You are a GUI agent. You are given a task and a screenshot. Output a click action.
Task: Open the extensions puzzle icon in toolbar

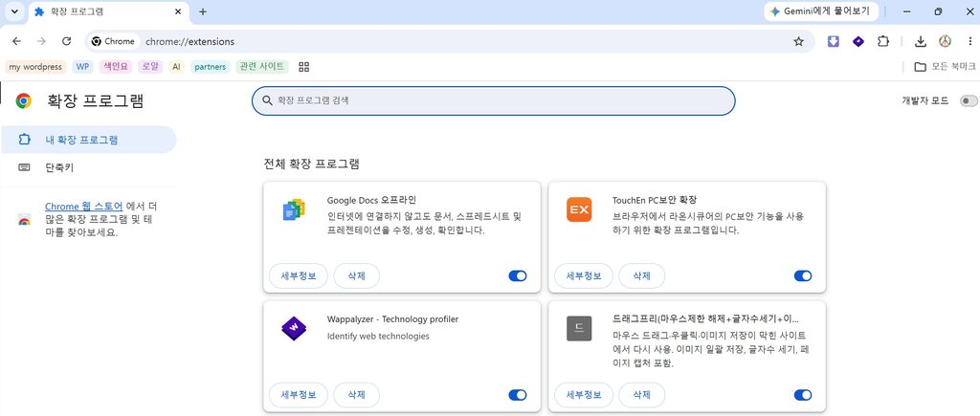[882, 42]
